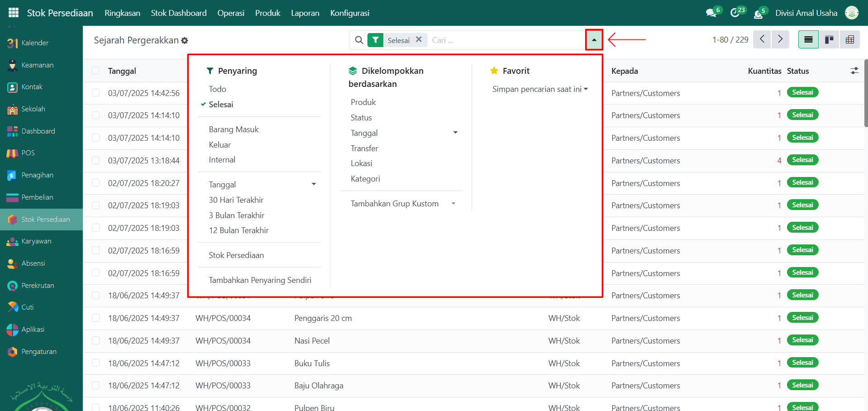Open the Konfigurasi menu
Viewport: 868px width, 411px height.
[349, 13]
